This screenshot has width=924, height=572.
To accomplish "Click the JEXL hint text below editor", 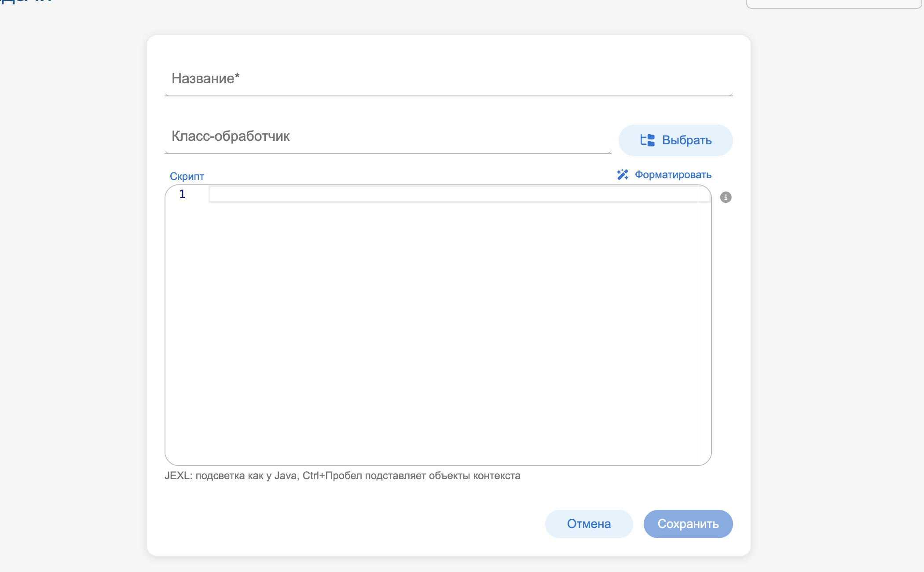I will pos(342,476).
